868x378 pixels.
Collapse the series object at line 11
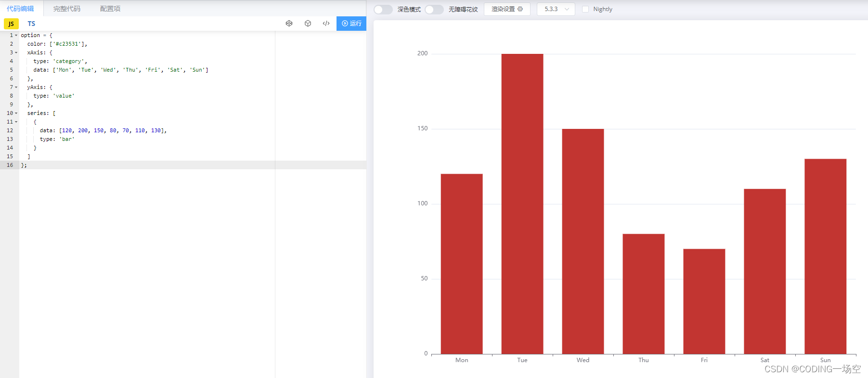point(16,122)
